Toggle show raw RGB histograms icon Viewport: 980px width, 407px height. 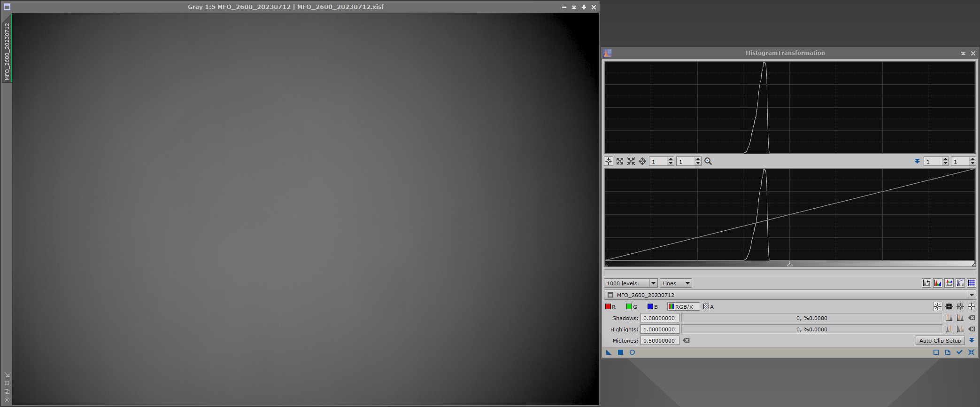coord(938,283)
